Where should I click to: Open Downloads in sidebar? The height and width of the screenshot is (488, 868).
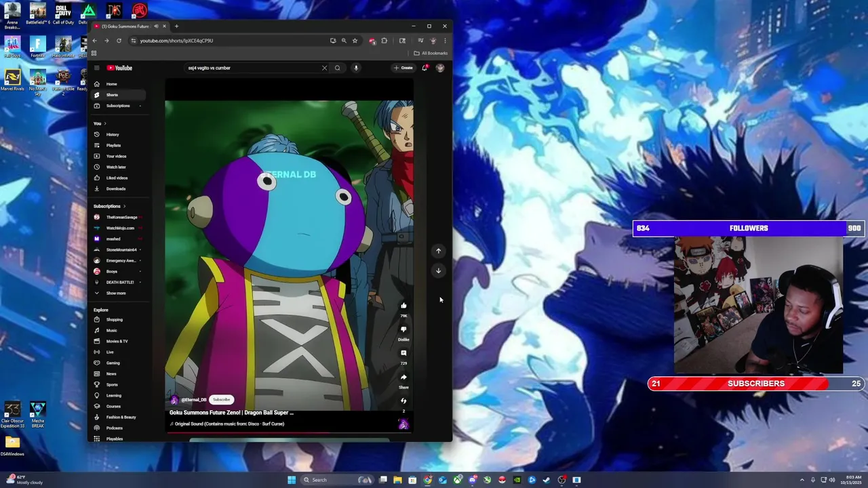click(x=119, y=188)
